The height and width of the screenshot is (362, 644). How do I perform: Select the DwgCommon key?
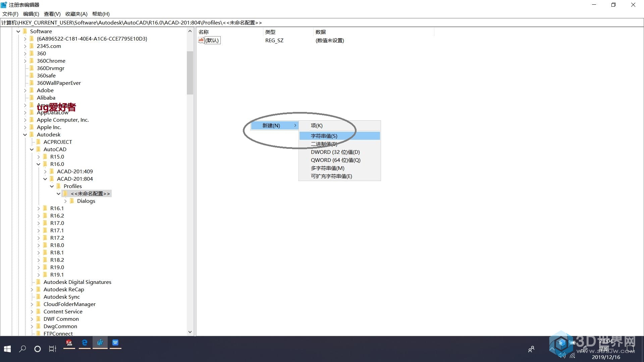tap(60, 326)
